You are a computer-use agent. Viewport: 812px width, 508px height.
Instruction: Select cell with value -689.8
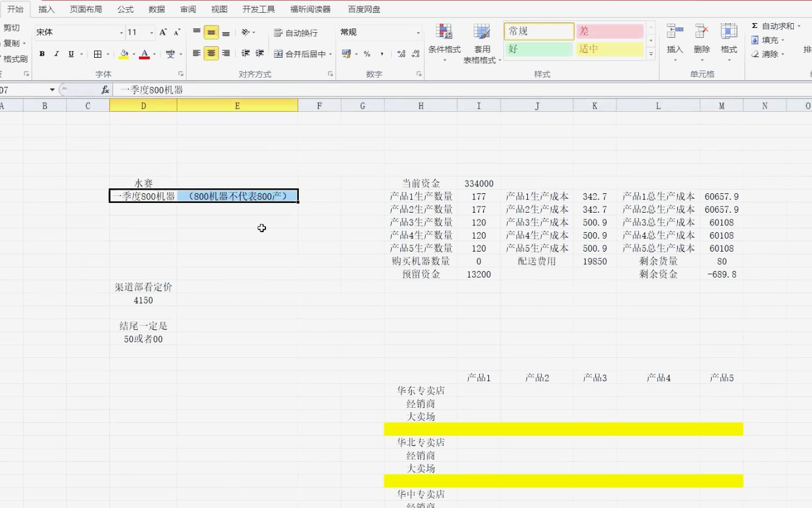click(x=722, y=274)
